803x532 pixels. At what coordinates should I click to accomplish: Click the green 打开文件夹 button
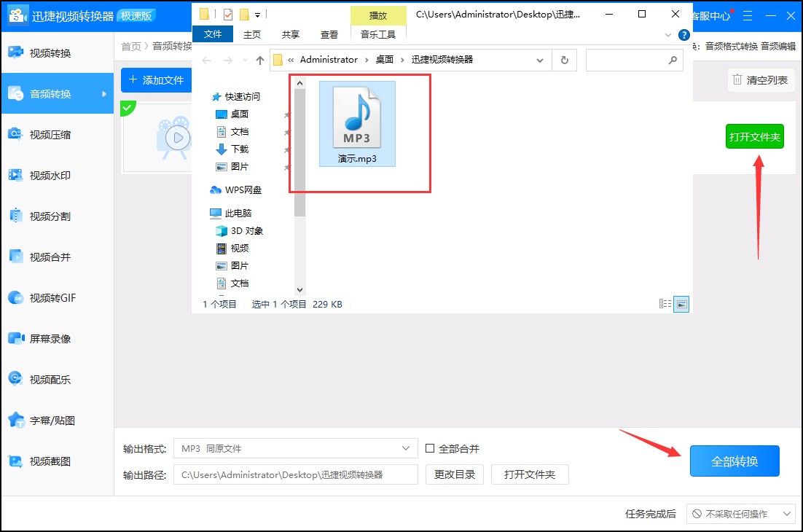coord(755,137)
